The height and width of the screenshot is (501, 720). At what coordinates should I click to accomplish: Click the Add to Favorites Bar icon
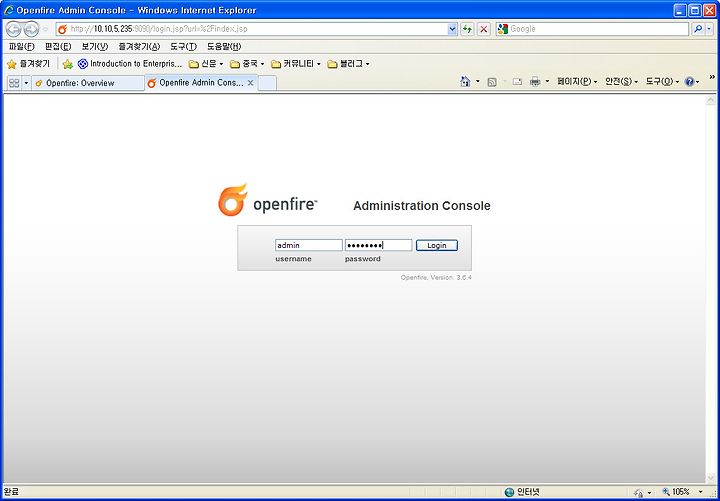(x=68, y=64)
